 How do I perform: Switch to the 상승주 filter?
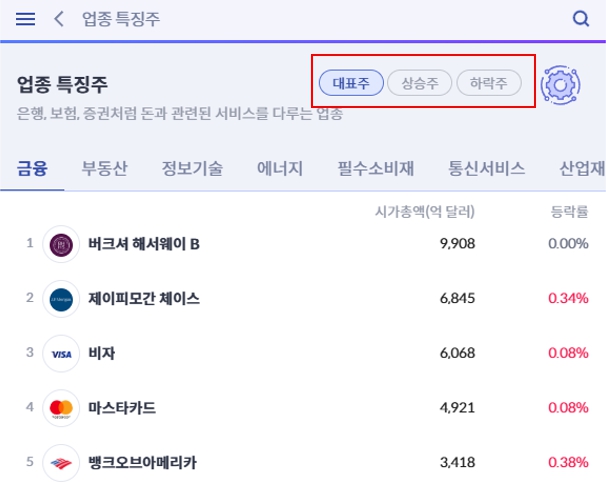(x=420, y=84)
